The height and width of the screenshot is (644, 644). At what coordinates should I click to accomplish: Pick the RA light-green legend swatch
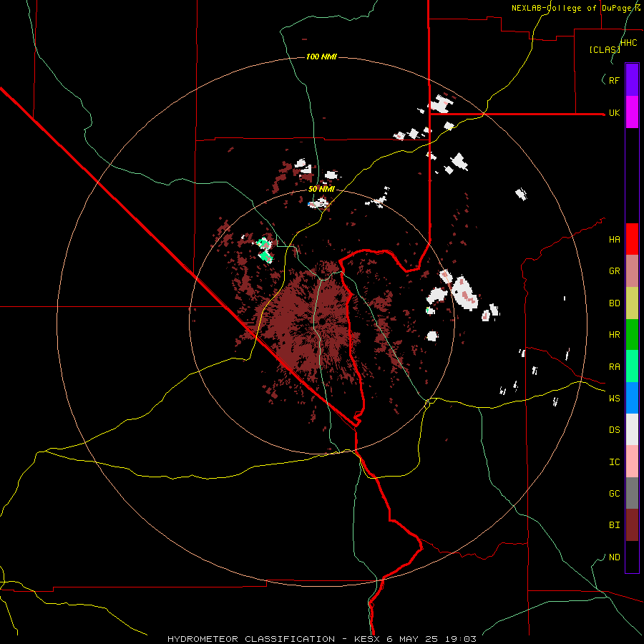[x=632, y=366]
